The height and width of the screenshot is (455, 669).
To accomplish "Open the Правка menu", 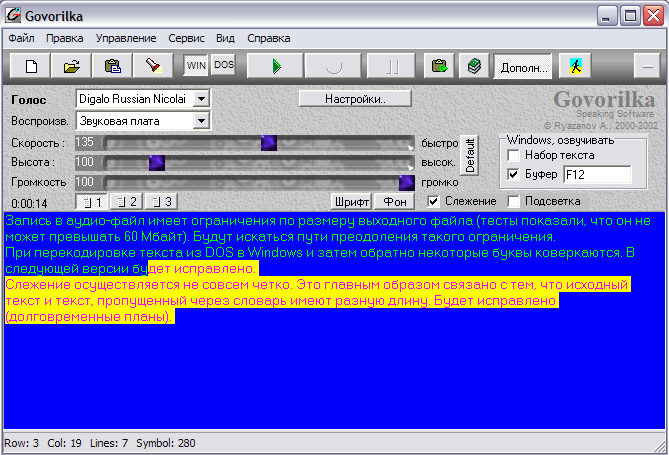I will 64,38.
